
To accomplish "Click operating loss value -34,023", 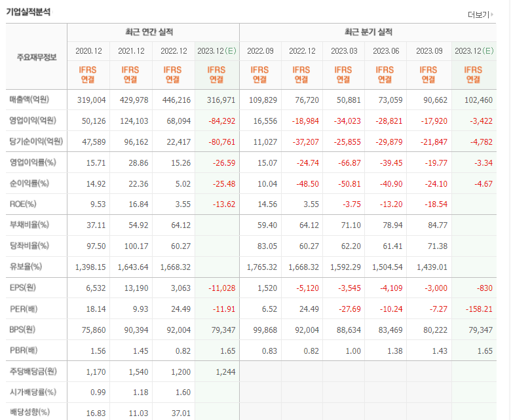I will pyautogui.click(x=347, y=121).
